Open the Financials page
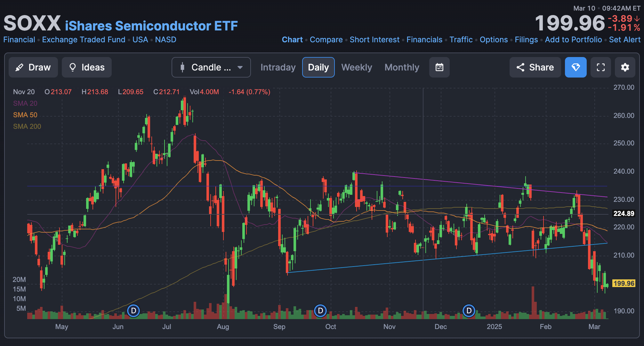This screenshot has width=644, height=346. (424, 39)
